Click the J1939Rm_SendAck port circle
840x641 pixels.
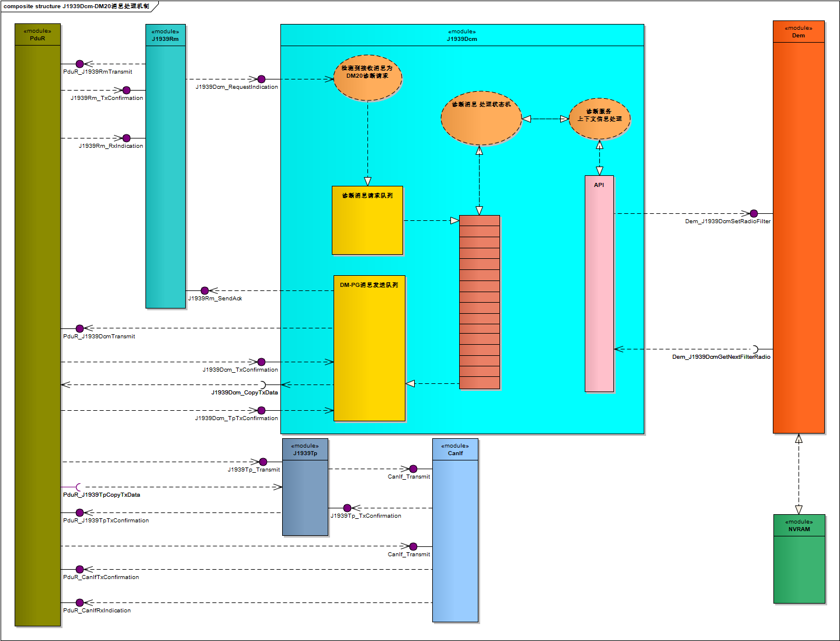(204, 290)
